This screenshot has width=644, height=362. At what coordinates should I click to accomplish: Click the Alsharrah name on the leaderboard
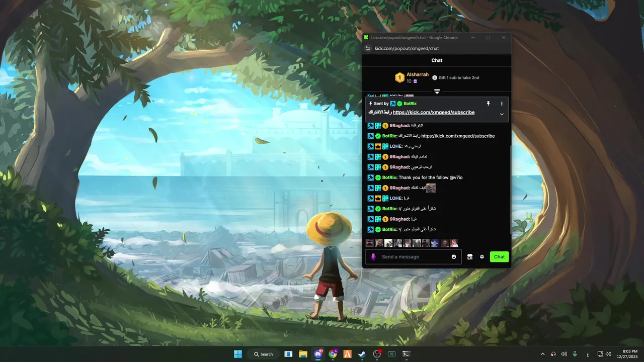click(x=418, y=74)
